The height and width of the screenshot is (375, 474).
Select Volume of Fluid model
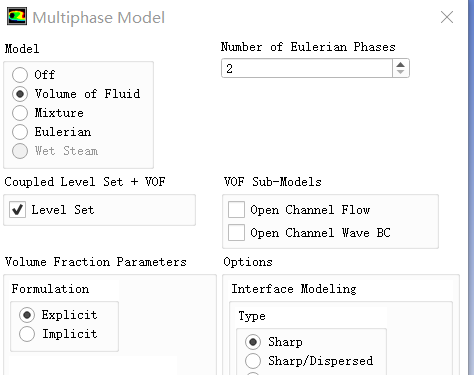click(x=20, y=94)
